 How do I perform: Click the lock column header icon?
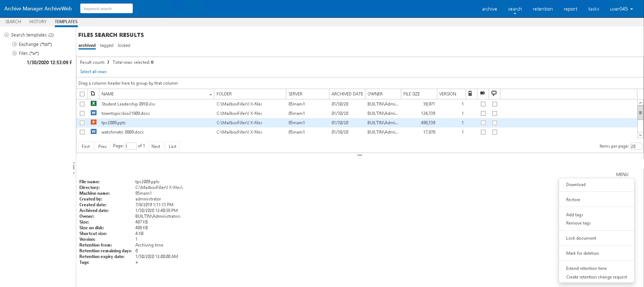point(470,93)
